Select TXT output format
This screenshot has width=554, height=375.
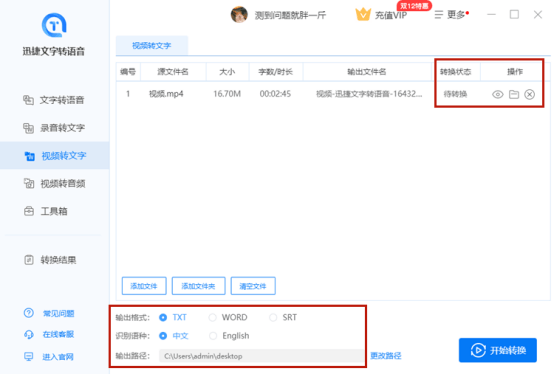tap(173, 317)
